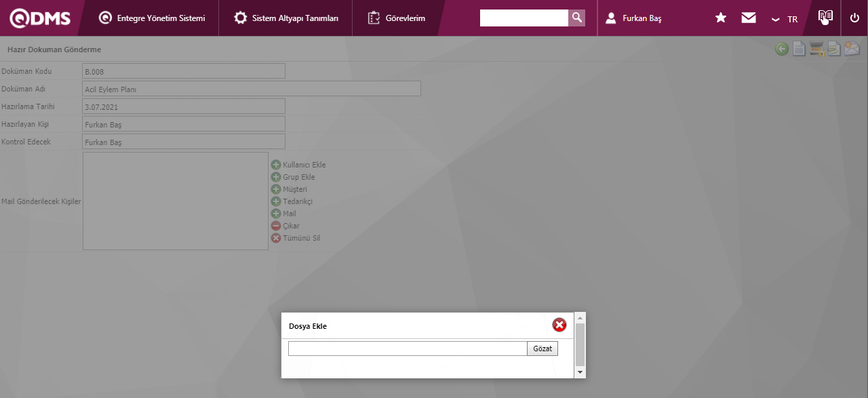
Task: Open Sistem Altyapı Tanımları menu
Action: tap(286, 18)
